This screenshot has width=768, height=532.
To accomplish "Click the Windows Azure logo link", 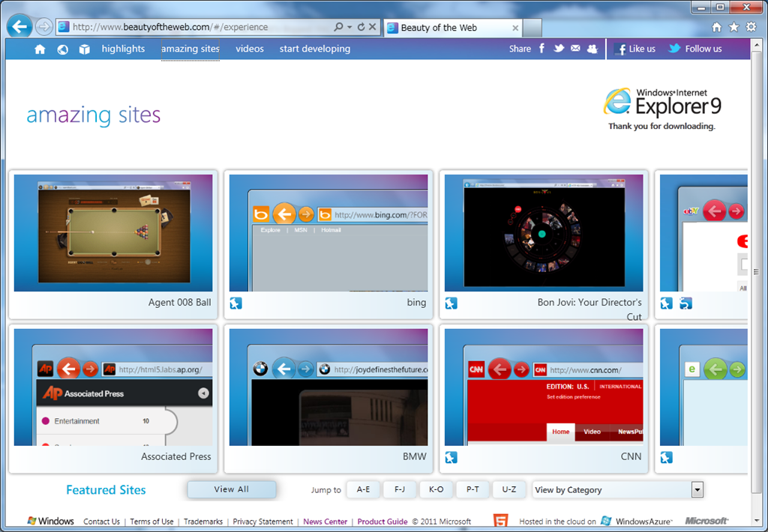I will 637,522.
